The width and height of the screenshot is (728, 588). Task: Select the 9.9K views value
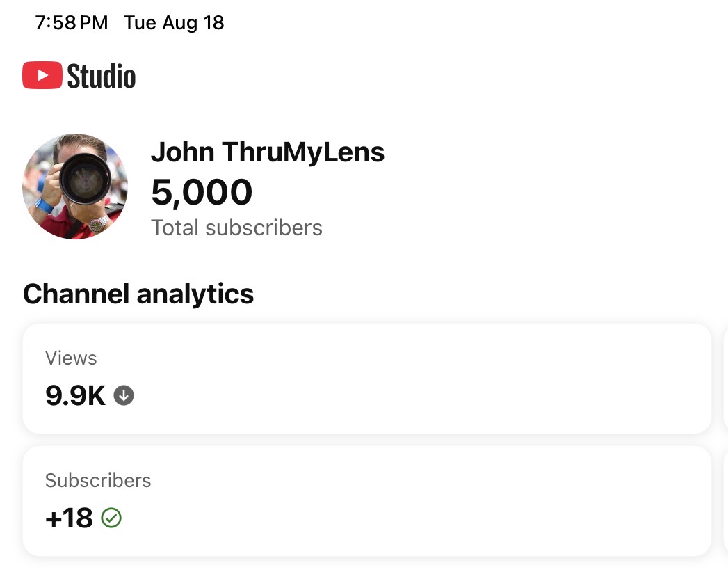pos(76,395)
